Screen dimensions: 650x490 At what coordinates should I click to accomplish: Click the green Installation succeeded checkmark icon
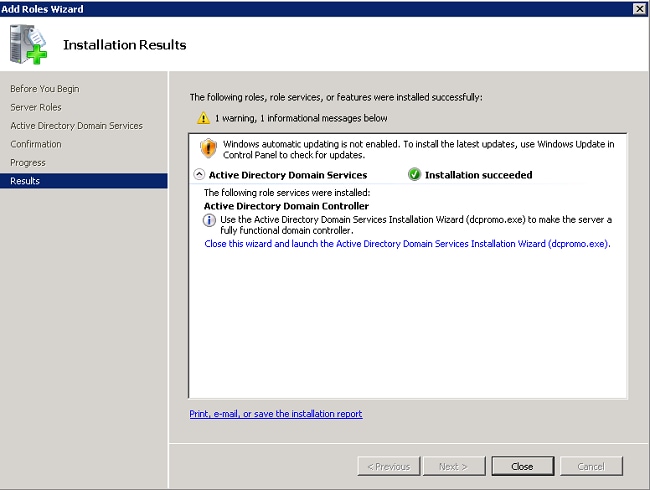coord(414,175)
